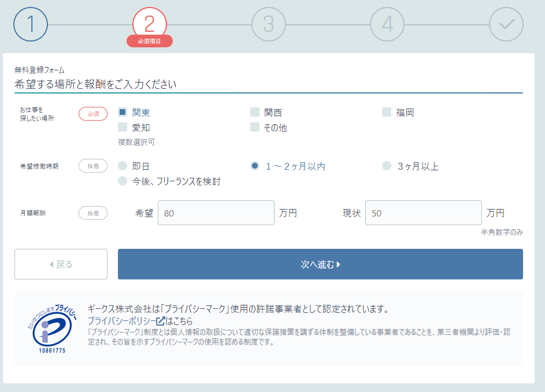This screenshot has width=545, height=392.
Task: Select 今後、フリーランスを検討 option
Action: click(121, 180)
